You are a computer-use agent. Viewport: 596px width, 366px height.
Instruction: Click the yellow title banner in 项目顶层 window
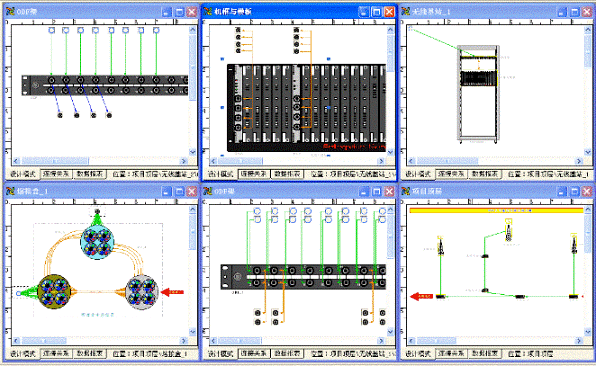pyautogui.click(x=496, y=210)
